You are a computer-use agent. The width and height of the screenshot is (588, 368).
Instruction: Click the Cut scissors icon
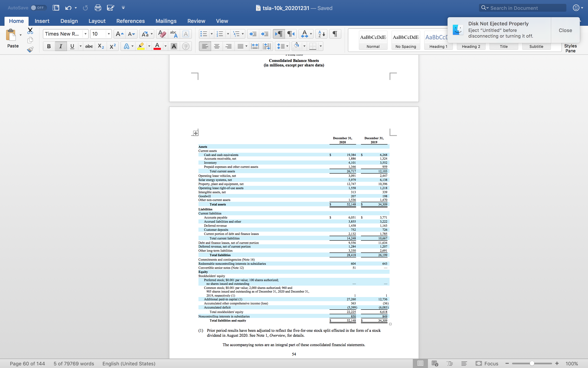30,31
